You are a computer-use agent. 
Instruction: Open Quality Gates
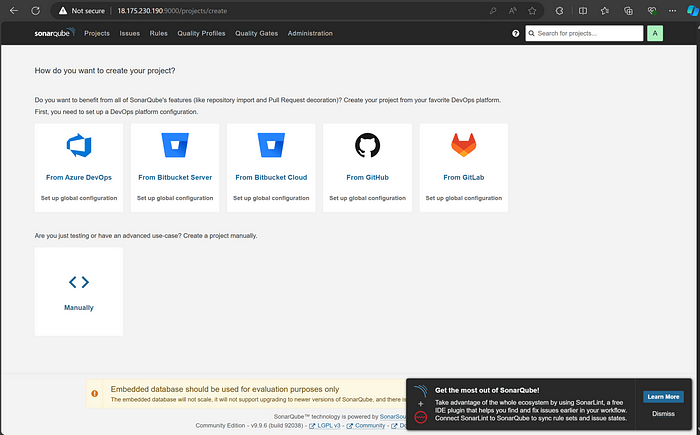[257, 33]
